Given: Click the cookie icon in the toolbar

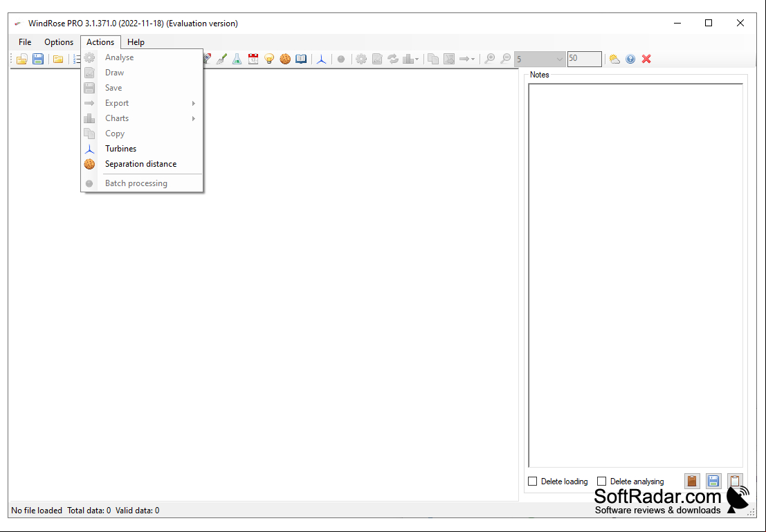Looking at the screenshot, I should [x=285, y=59].
